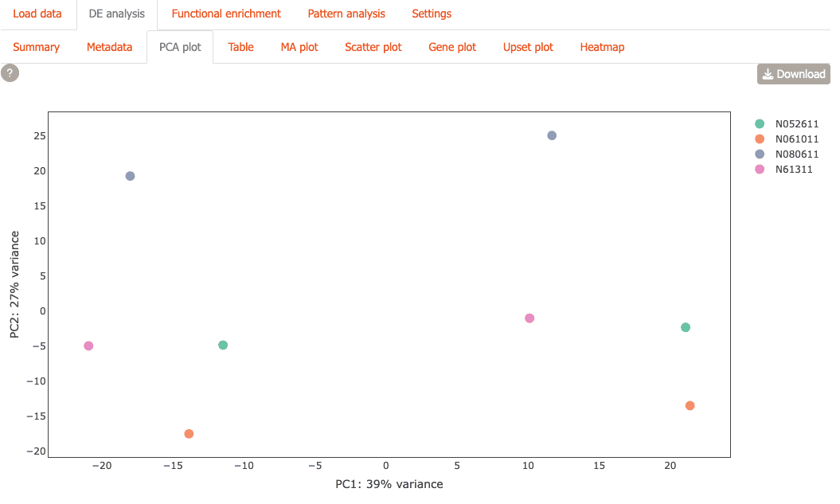Open the Load data tab
The height and width of the screenshot is (504, 840).
tap(37, 14)
